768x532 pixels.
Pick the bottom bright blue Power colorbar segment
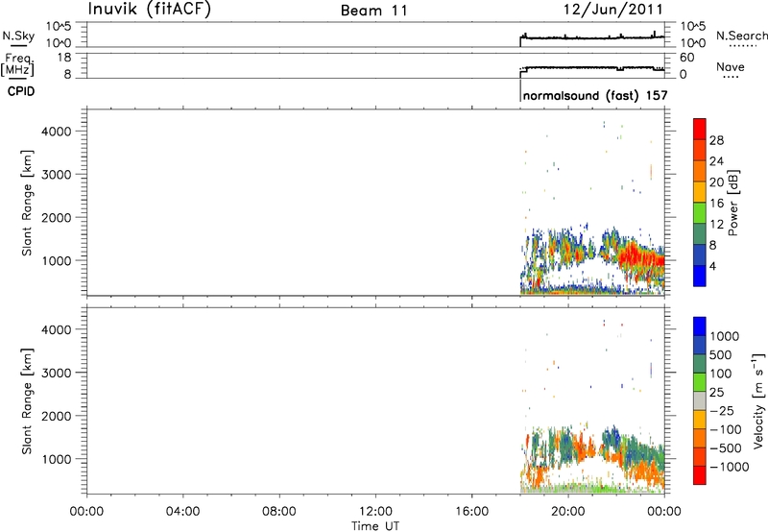[700, 276]
